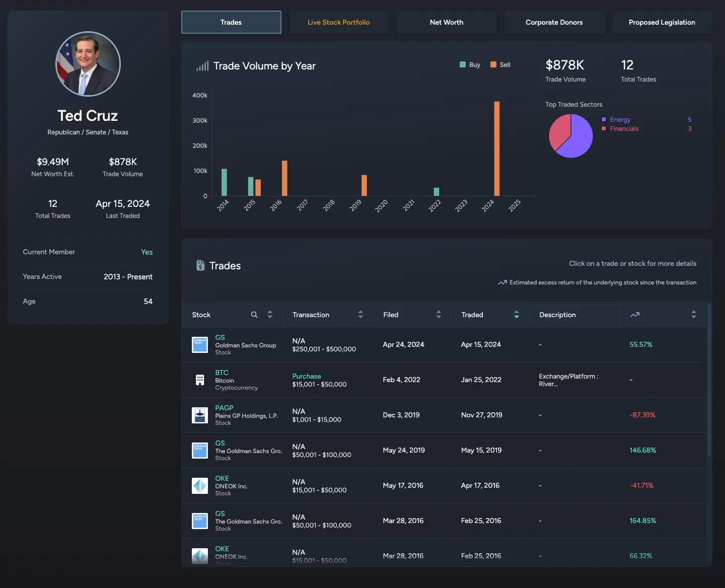Click the Financials sector legend swatch

[x=604, y=128]
